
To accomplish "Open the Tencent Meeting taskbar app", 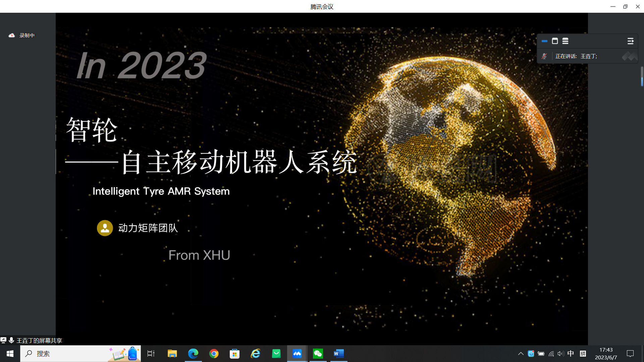I will 297,354.
